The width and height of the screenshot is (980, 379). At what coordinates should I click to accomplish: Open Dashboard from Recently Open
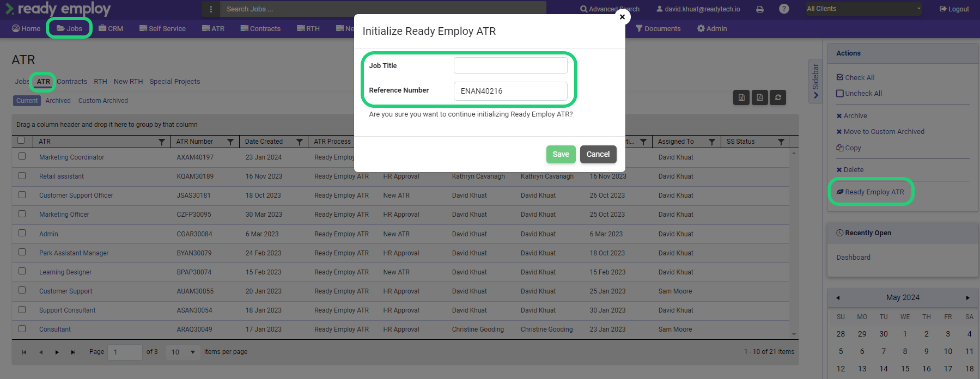pos(853,258)
